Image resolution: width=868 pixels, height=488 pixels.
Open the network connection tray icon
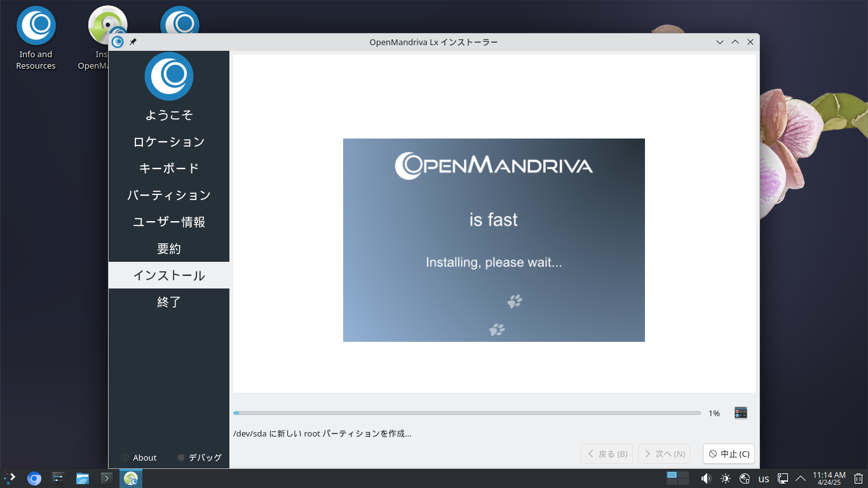(x=783, y=478)
